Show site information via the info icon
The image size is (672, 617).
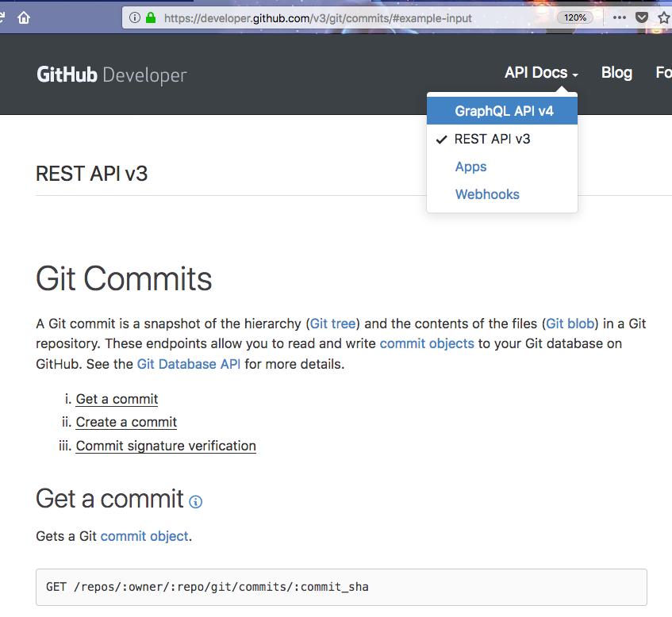pyautogui.click(x=135, y=17)
